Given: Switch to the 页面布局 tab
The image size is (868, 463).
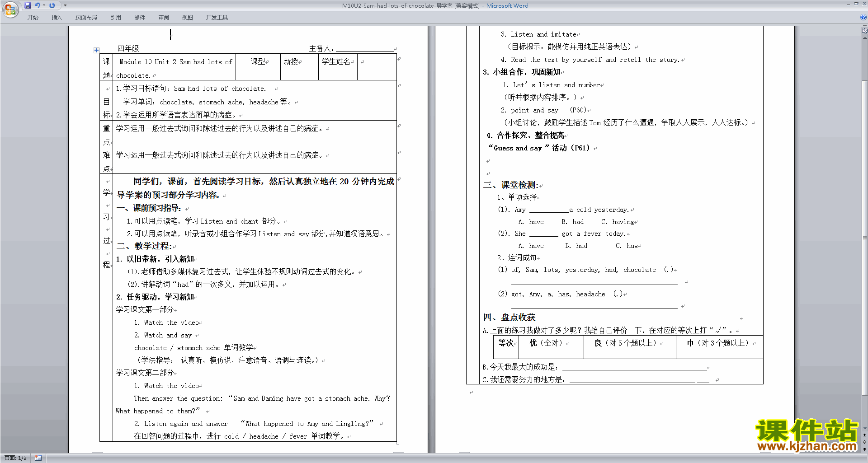Looking at the screenshot, I should 86,18.
